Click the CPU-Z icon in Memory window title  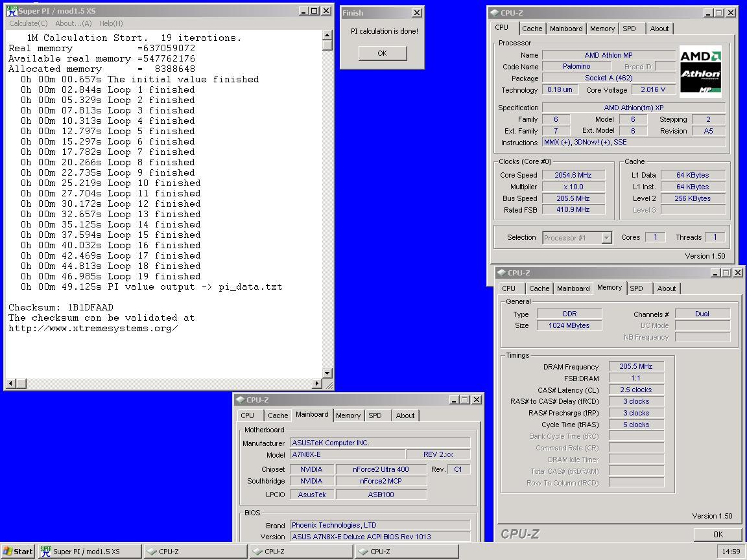point(502,273)
